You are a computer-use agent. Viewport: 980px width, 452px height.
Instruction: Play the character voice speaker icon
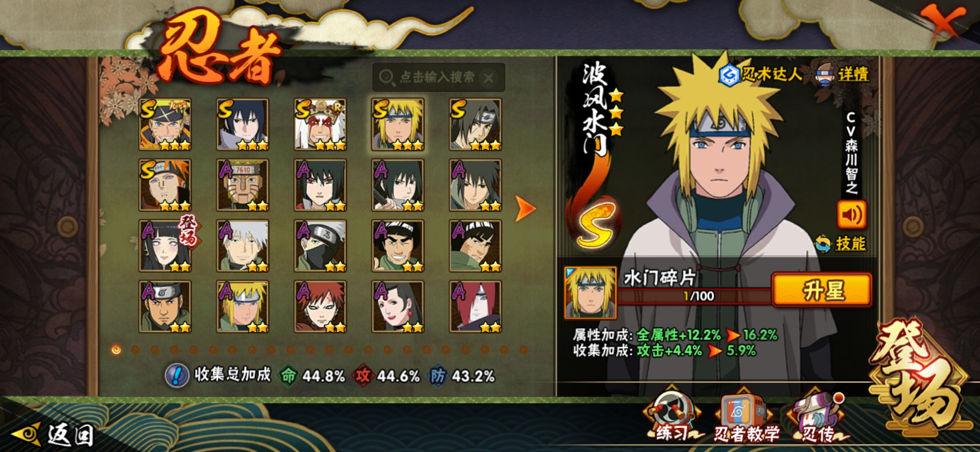point(852,215)
